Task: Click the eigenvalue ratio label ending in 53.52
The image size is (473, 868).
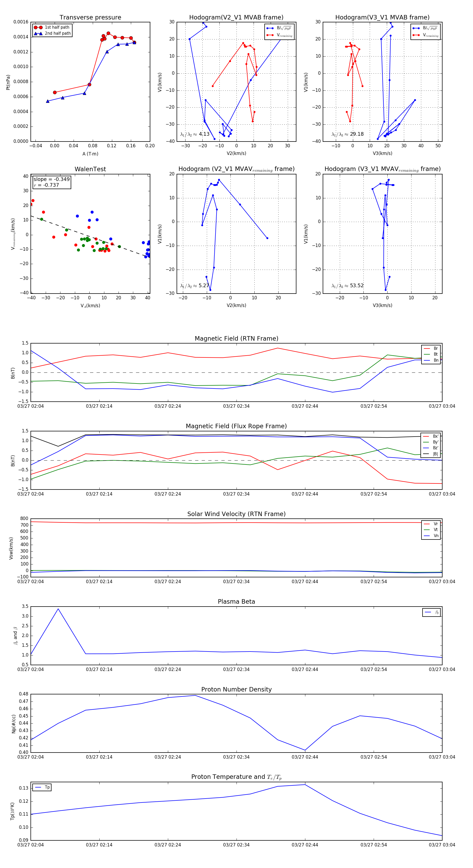Action: pos(347,286)
